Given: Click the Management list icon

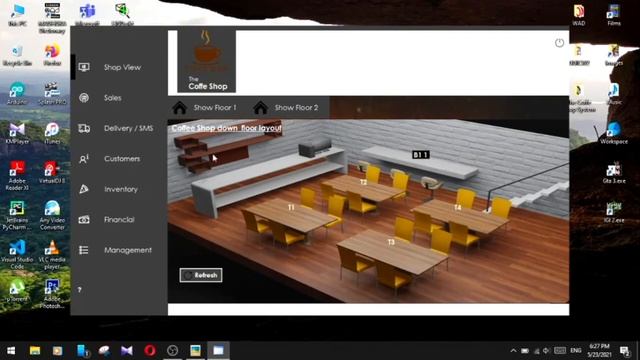Looking at the screenshot, I should (83, 250).
